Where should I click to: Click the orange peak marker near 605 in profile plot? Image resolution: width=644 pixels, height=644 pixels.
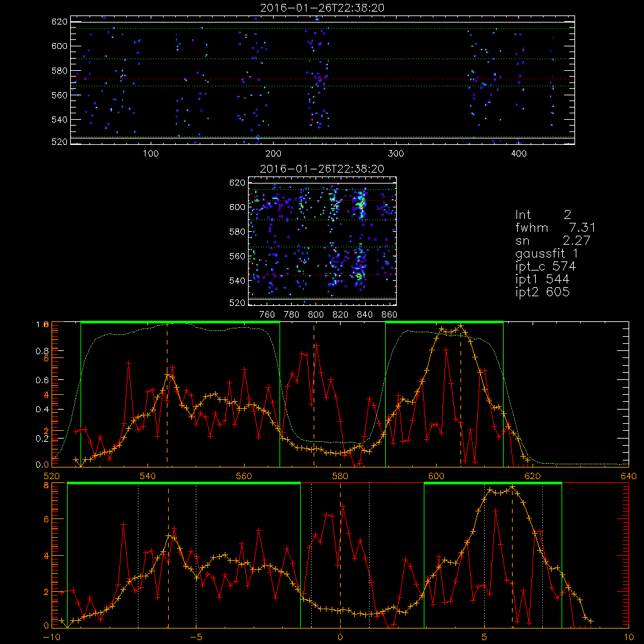pos(461,327)
